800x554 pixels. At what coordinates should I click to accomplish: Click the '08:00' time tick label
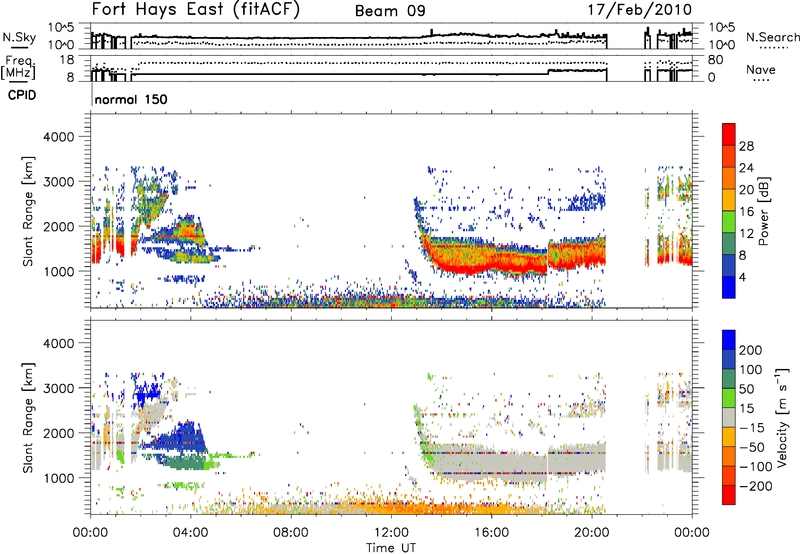(x=291, y=533)
